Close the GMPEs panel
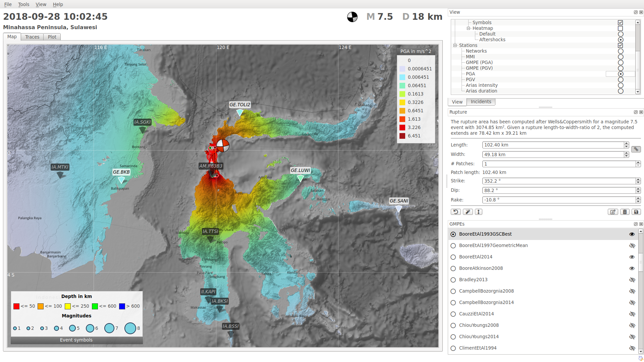Image resolution: width=644 pixels, height=362 pixels. point(641,224)
